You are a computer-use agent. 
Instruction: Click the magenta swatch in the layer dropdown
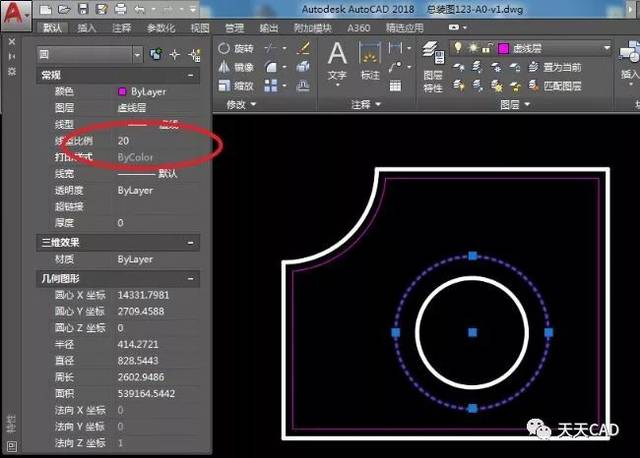click(503, 49)
